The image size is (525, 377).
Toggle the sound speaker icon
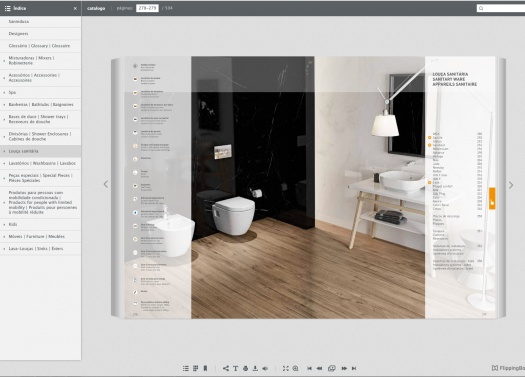265,368
